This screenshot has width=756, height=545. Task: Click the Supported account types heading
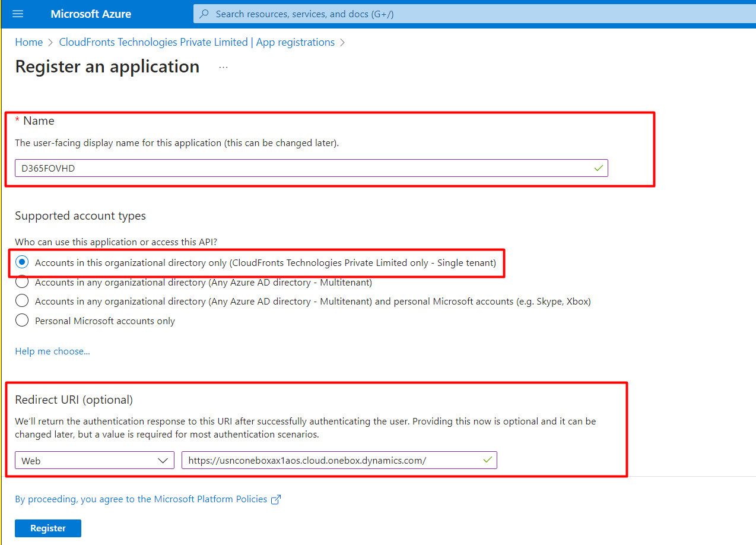click(x=80, y=216)
